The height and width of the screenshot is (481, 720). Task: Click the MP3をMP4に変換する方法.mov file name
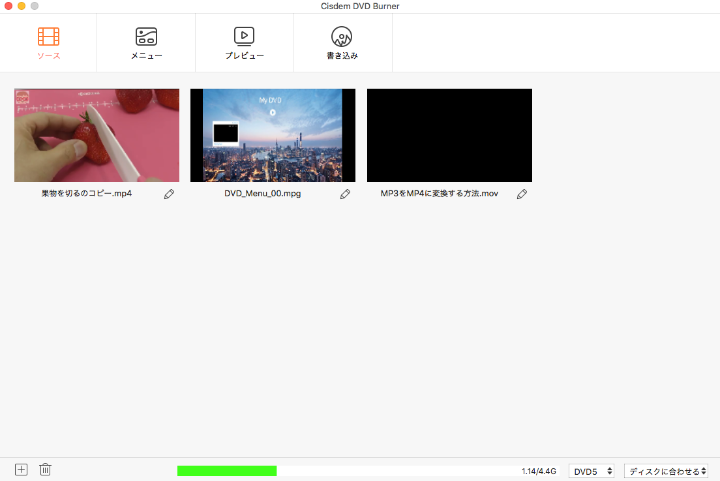pyautogui.click(x=439, y=194)
